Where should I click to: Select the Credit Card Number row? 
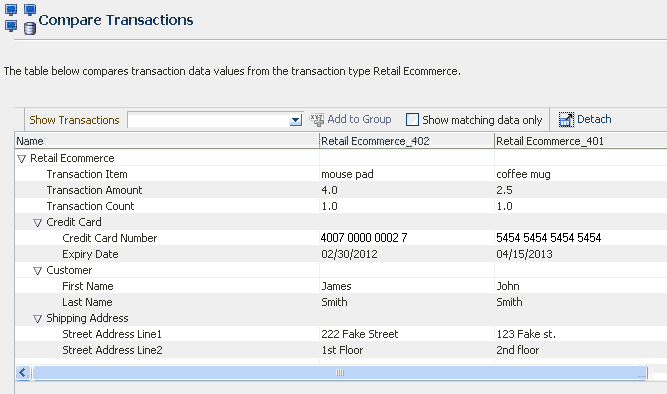341,238
